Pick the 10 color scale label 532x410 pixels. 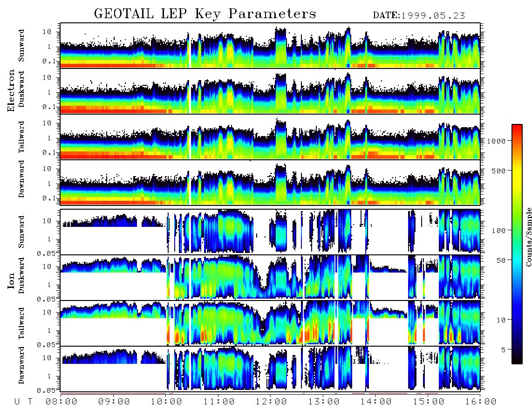click(501, 320)
